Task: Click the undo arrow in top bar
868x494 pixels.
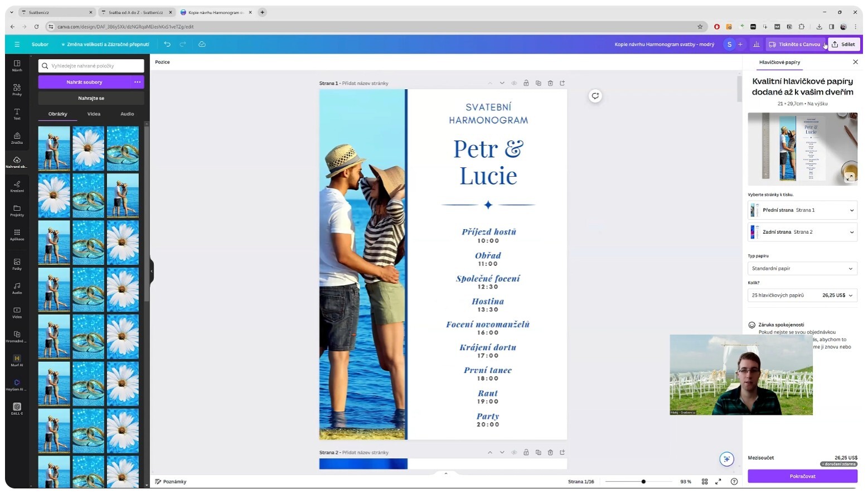Action: click(167, 44)
